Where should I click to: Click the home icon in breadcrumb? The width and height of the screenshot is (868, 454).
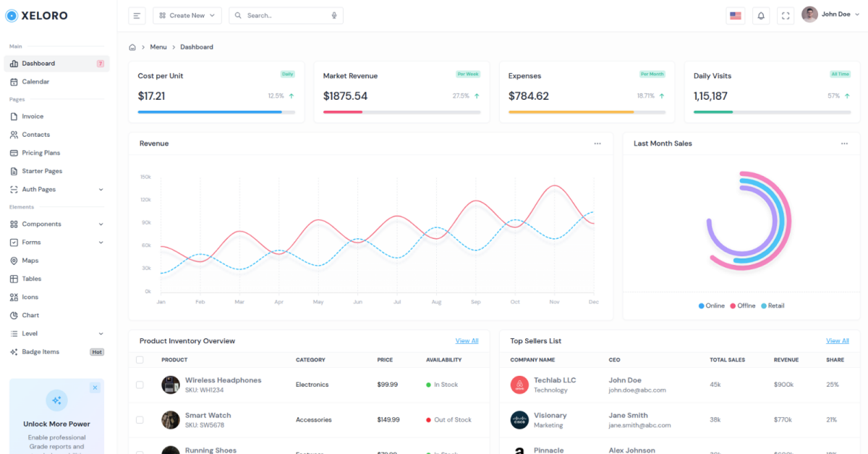[x=132, y=47]
